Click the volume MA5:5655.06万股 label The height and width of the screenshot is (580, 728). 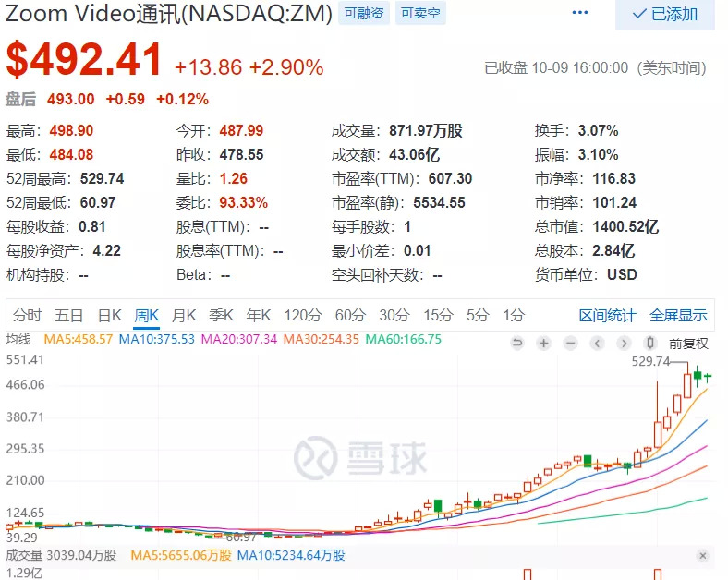[180, 555]
